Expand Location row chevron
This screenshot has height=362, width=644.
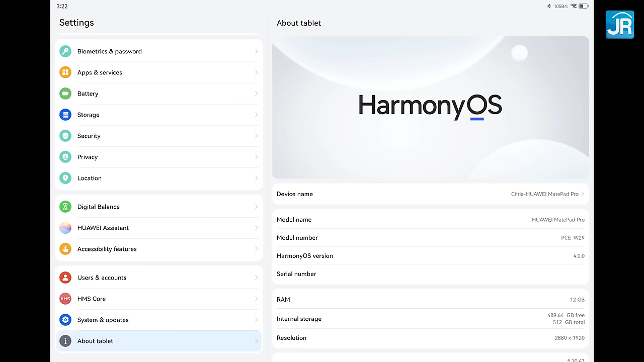(256, 178)
